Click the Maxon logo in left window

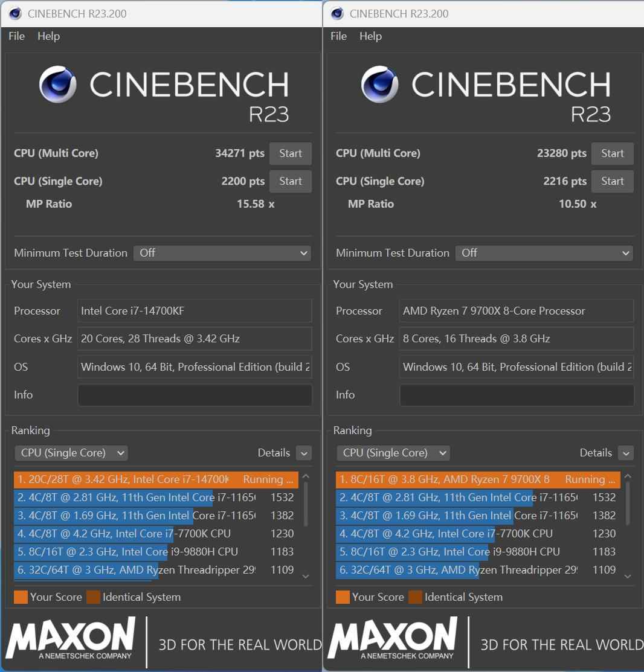tap(70, 638)
